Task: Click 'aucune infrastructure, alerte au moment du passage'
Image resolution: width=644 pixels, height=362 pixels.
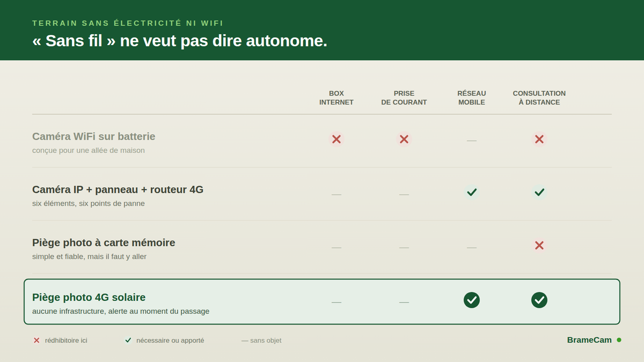Action: click(x=121, y=312)
